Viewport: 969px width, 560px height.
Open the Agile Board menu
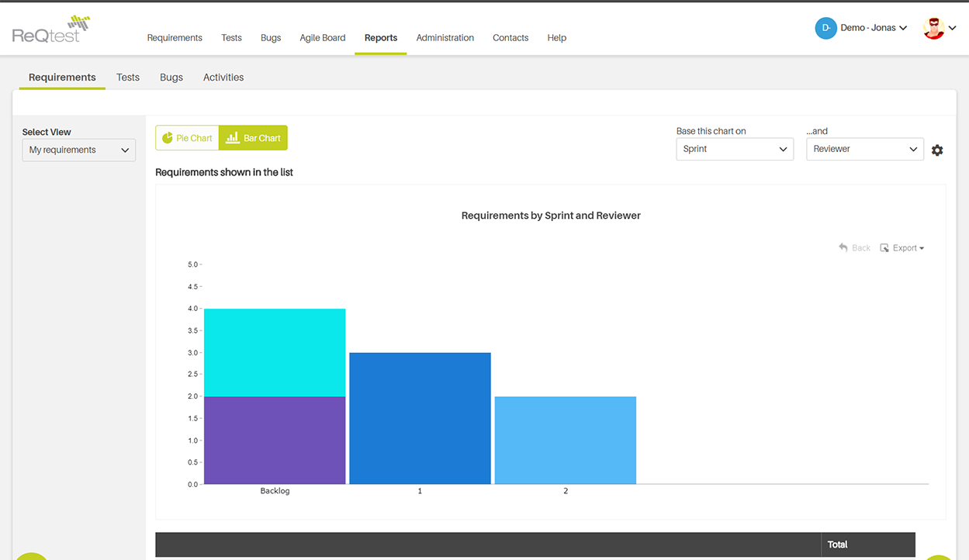(x=323, y=38)
